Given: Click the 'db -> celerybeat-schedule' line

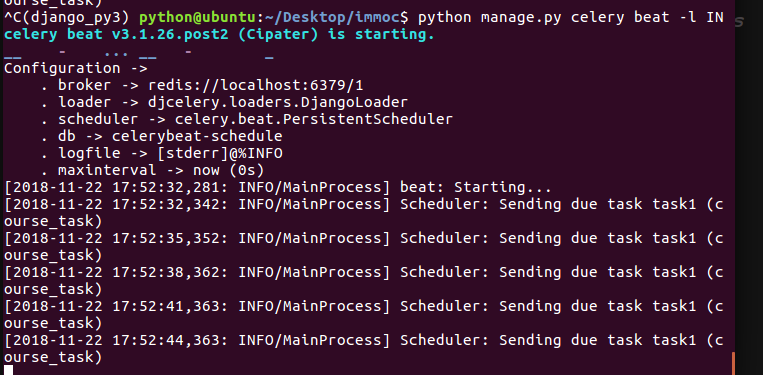Looking at the screenshot, I should [x=162, y=137].
